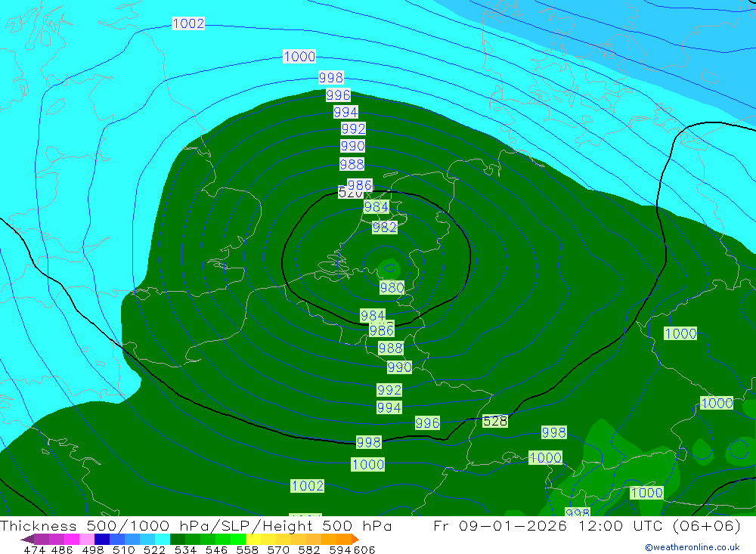Click the 534 legend value
Image resolution: width=756 pixels, height=554 pixels.
point(185,549)
